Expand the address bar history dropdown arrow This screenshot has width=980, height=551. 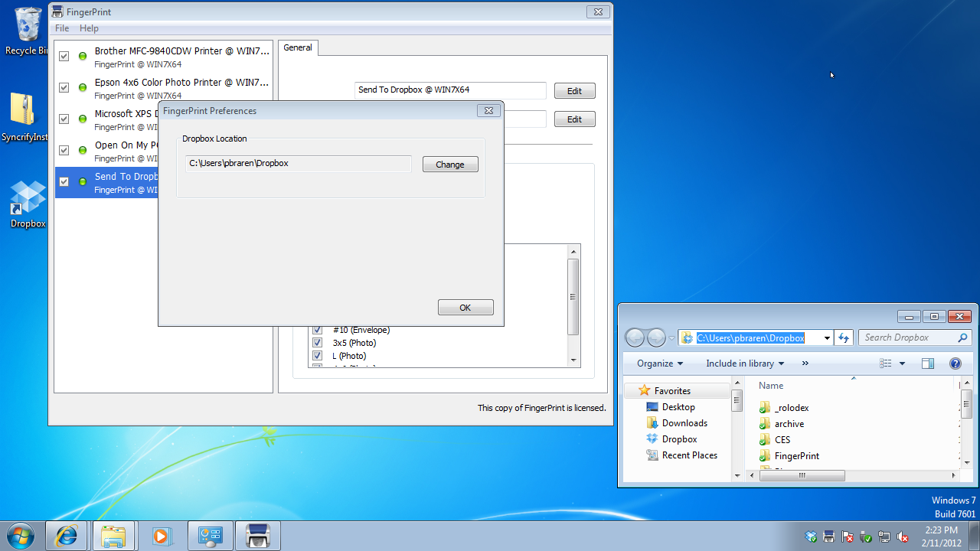[x=827, y=337]
